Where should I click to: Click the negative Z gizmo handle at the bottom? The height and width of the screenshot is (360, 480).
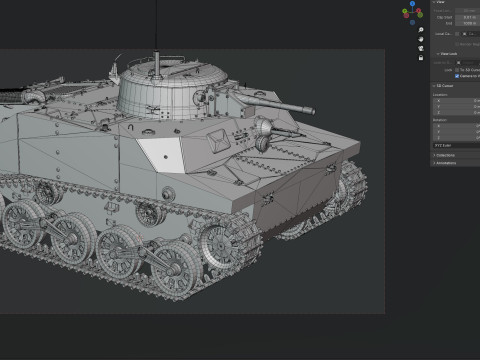point(412,22)
